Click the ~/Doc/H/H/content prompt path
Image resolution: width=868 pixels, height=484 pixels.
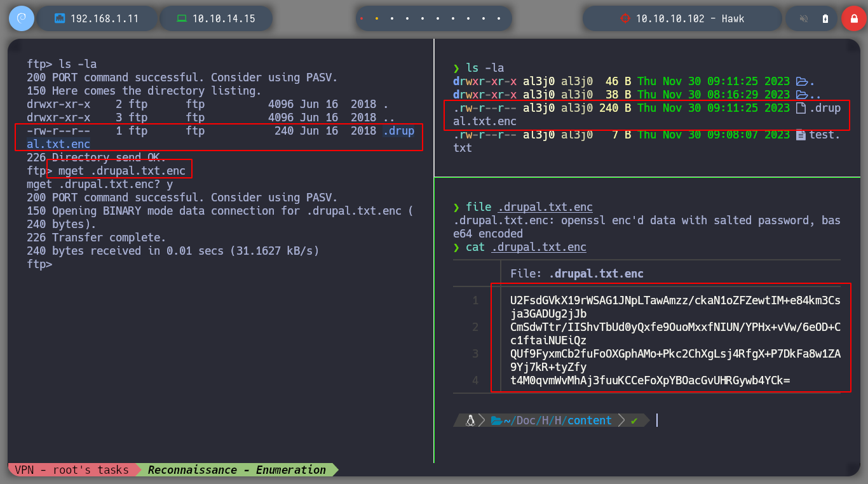[x=557, y=420]
